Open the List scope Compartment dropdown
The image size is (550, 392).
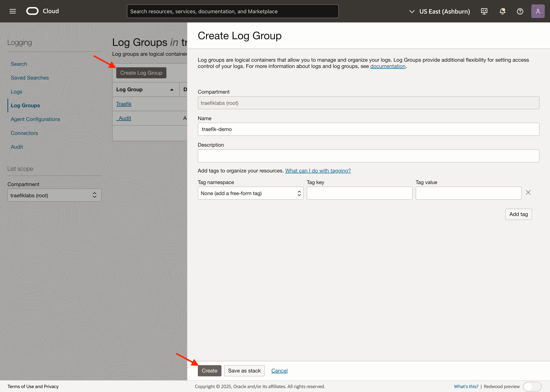point(54,195)
